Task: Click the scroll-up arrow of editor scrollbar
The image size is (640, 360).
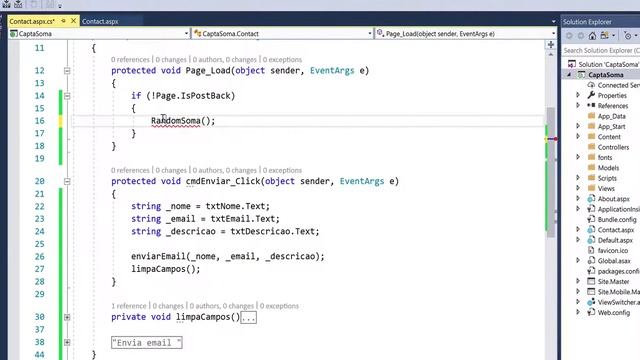Action: click(551, 54)
